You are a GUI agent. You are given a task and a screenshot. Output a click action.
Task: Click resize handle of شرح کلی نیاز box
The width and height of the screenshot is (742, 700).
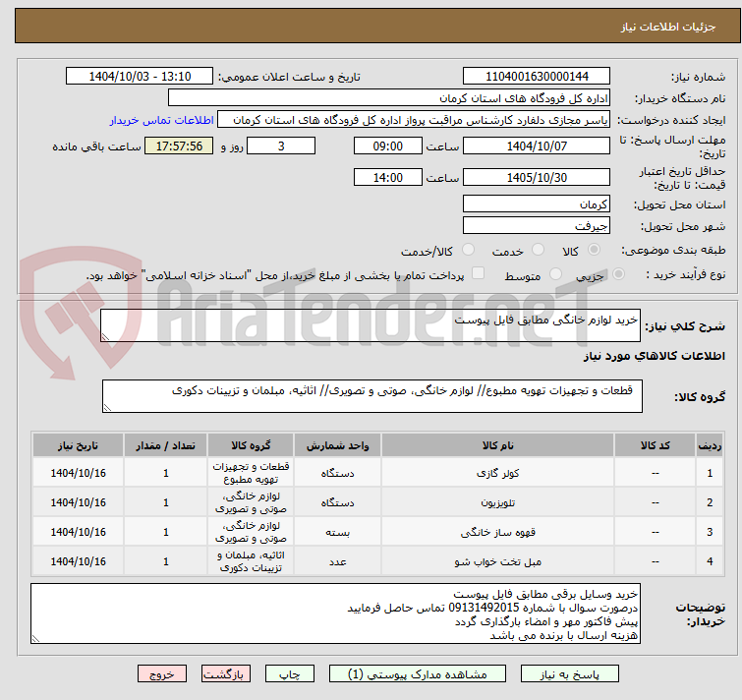click(x=105, y=337)
